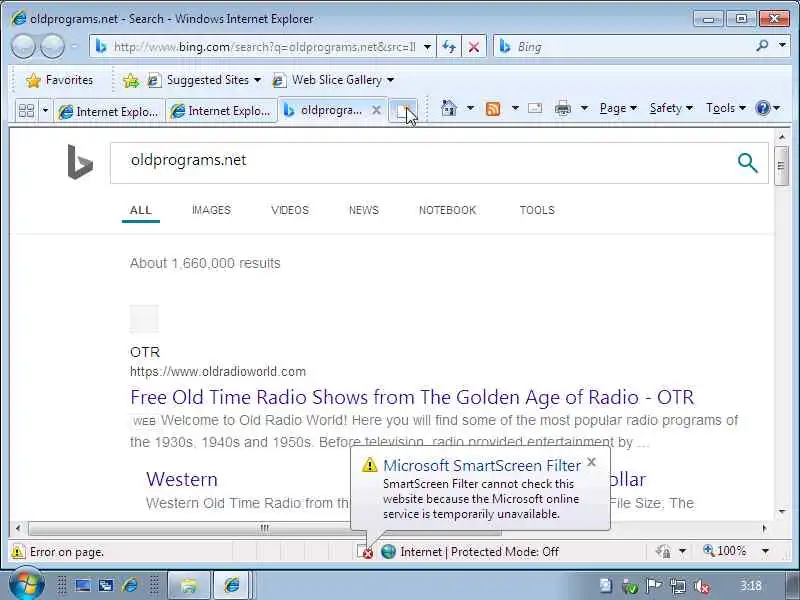Click the Help question mark icon

pos(763,108)
